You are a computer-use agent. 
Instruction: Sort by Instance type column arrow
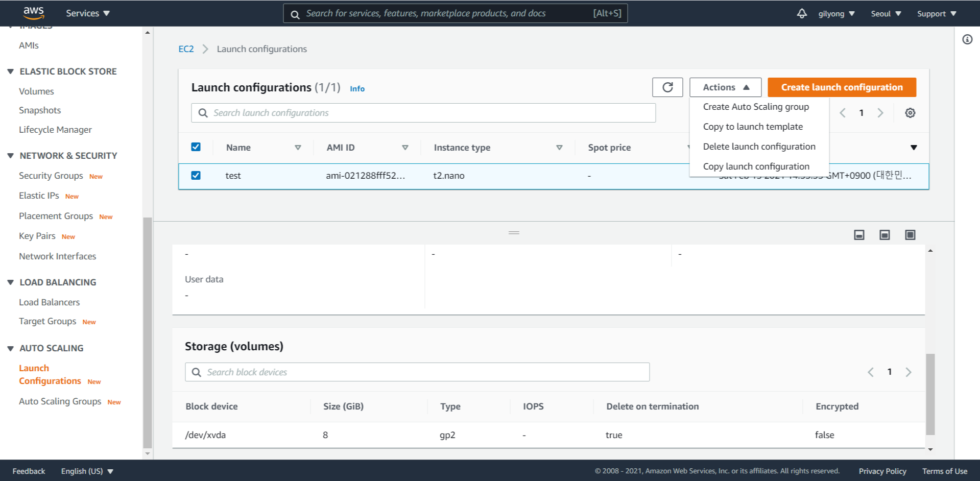coord(559,148)
